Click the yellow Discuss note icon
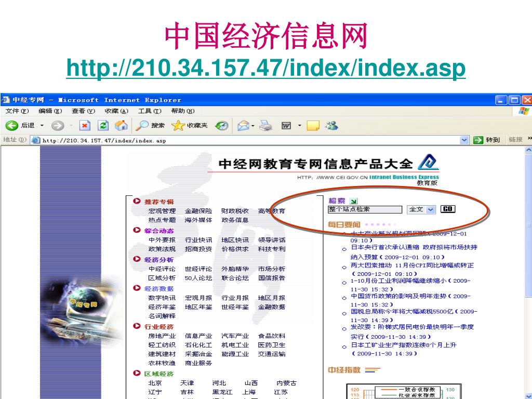Viewport: 532px width, 399px height. pos(313,126)
